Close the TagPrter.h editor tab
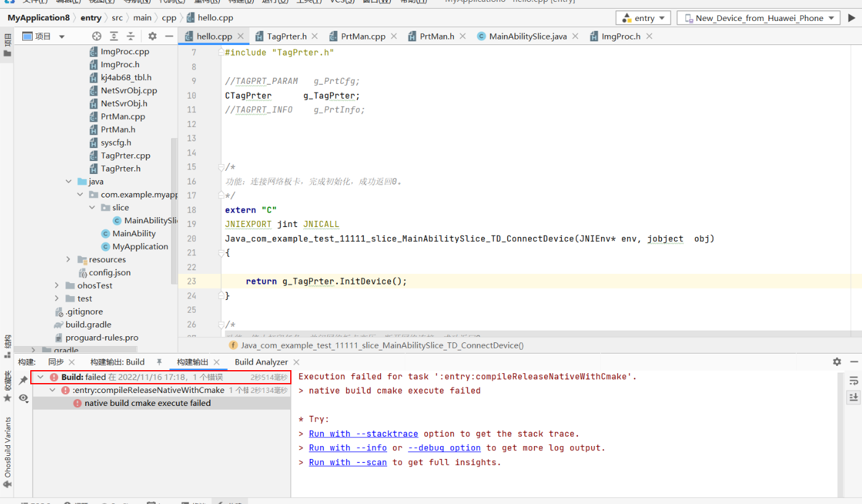Viewport: 862px width, 504px height. [315, 36]
